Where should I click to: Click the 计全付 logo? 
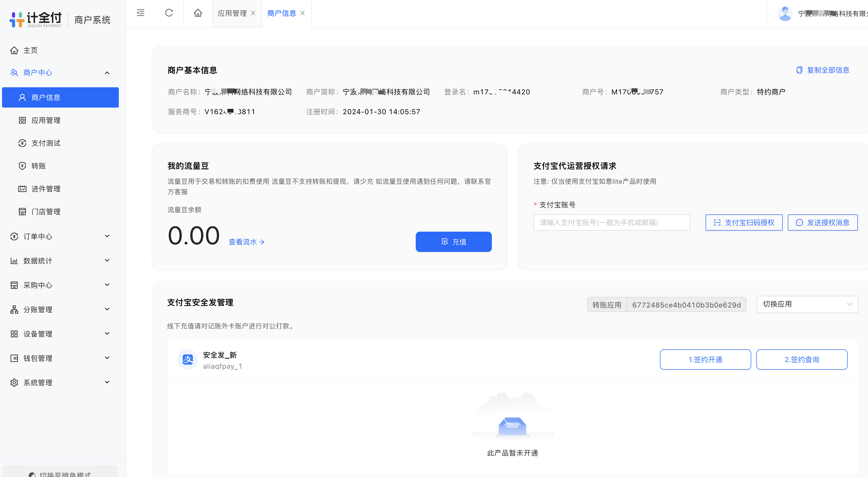pos(36,20)
